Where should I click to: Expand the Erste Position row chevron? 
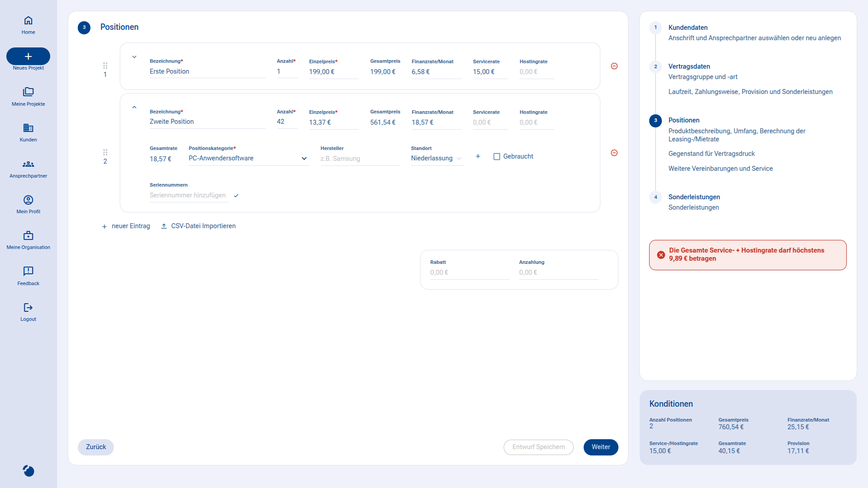pos(134,57)
